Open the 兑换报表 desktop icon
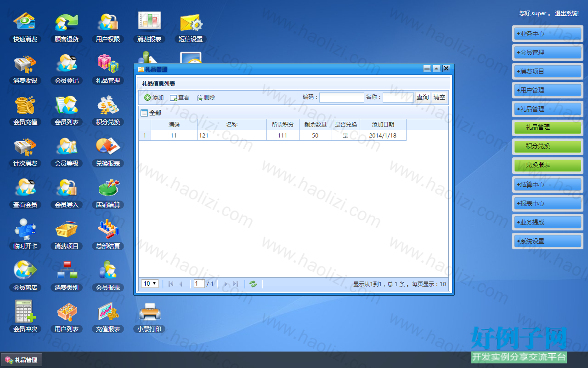 (x=108, y=152)
